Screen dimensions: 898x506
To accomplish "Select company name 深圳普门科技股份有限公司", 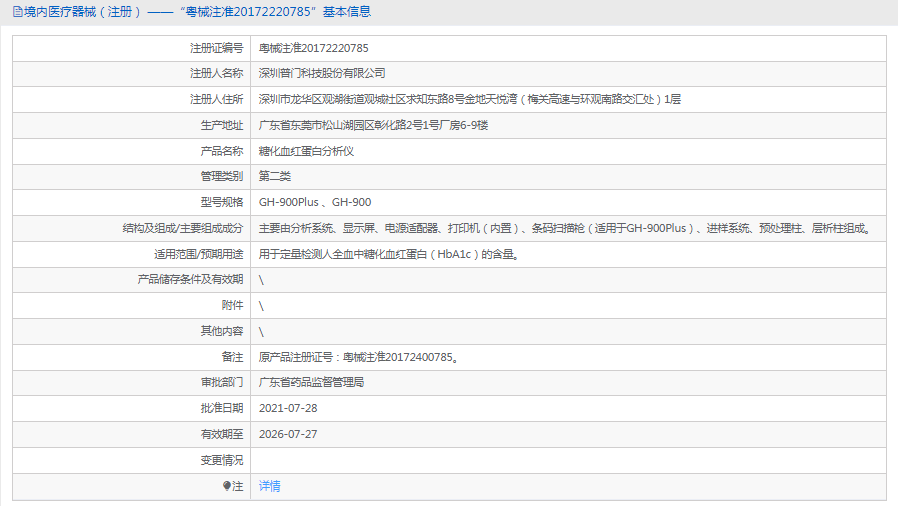I will 322,73.
